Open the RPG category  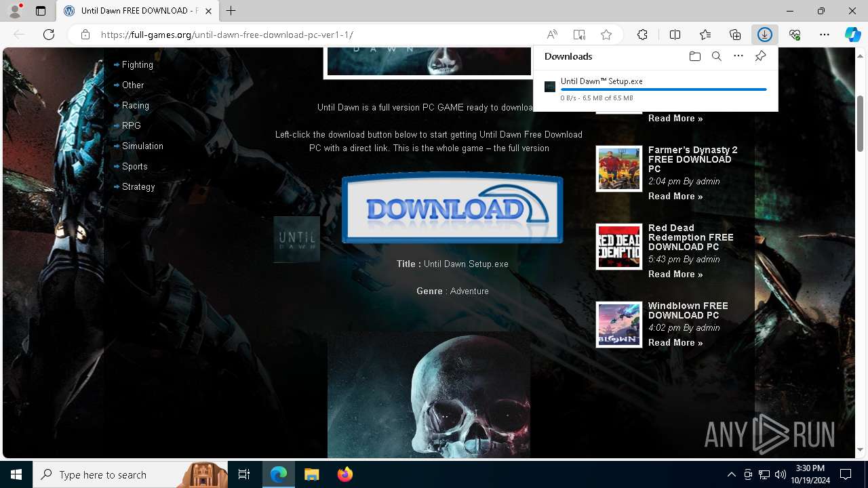[x=132, y=126]
